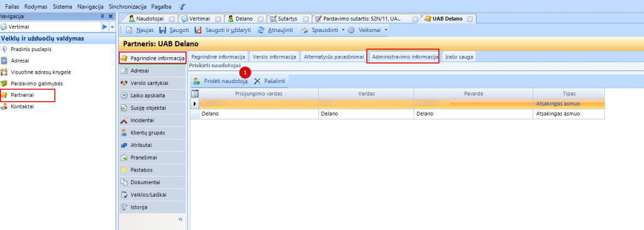
Task: Open the Verslo informacija sub-tab
Action: click(274, 57)
